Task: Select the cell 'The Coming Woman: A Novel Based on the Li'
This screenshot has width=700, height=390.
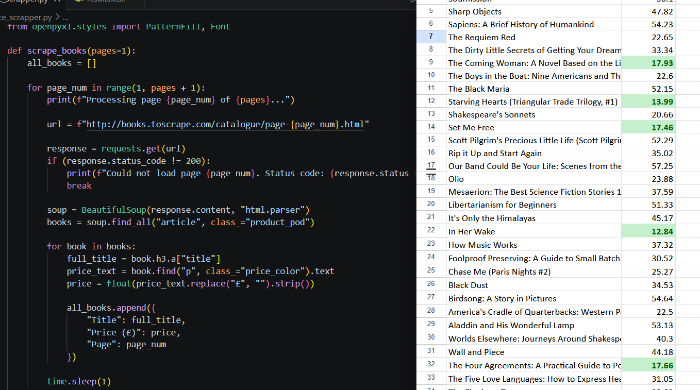Action: point(533,63)
